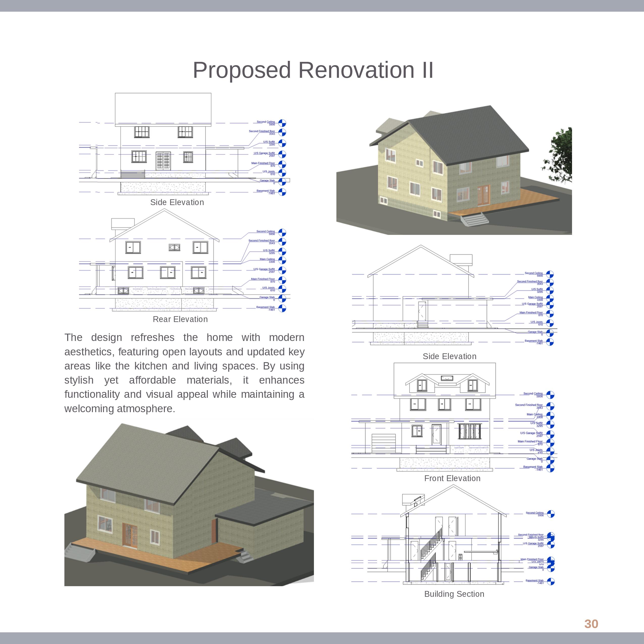Click Basement Slab level marker in Rear Elevation
Viewport: 644px width, 644px height.
(x=282, y=308)
